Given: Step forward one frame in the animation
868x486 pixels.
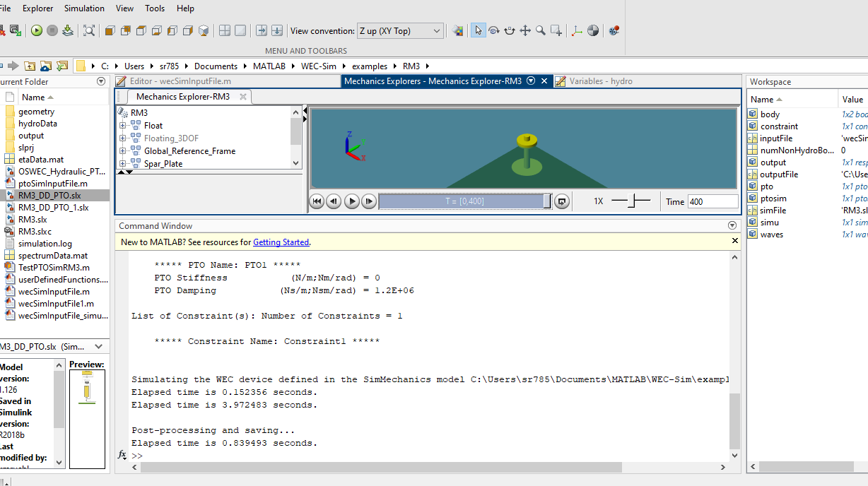Looking at the screenshot, I should (x=368, y=203).
